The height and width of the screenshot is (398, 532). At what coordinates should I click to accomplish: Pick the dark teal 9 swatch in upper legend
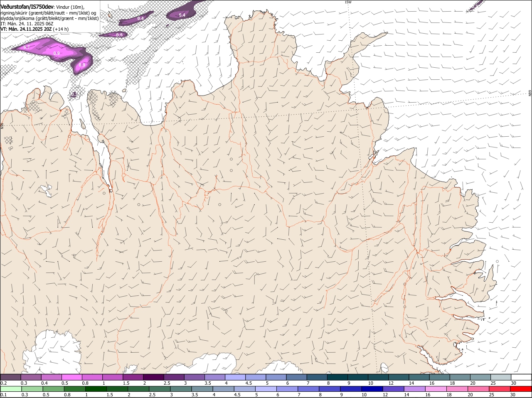tap(358, 377)
